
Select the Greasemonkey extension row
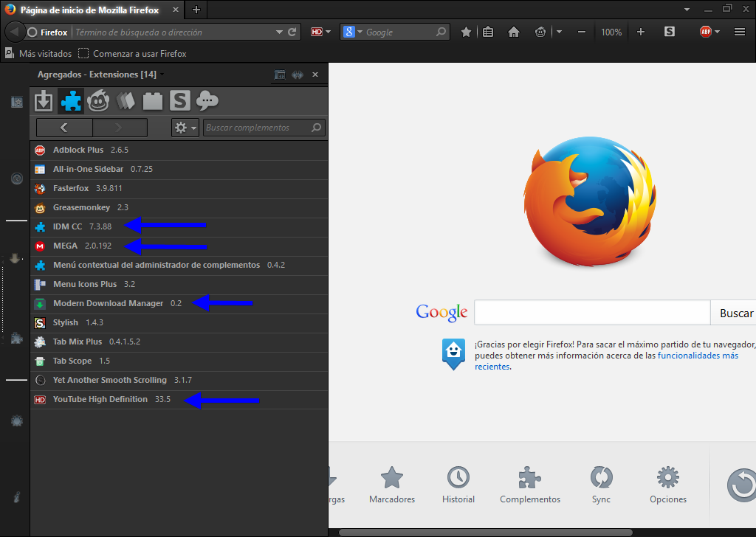pos(179,208)
